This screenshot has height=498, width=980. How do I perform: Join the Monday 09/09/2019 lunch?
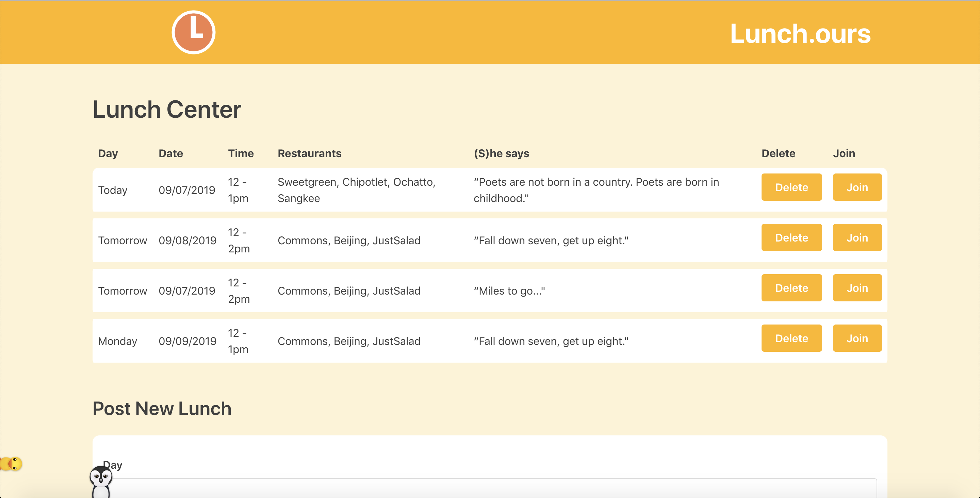[x=857, y=338]
